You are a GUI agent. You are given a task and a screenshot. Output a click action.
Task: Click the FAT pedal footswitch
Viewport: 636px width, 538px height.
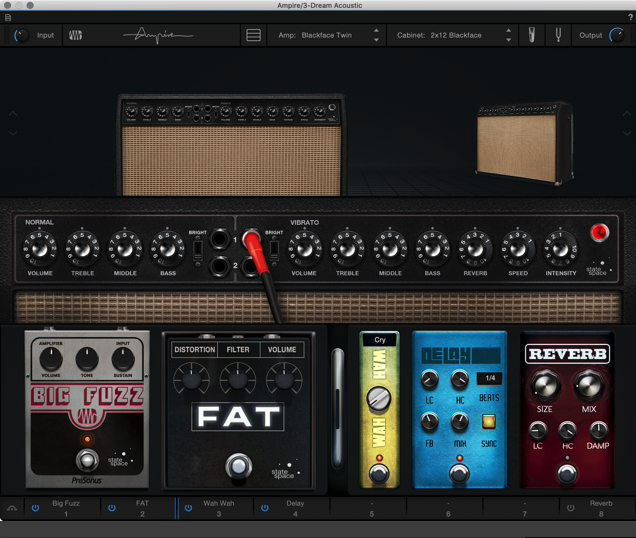[x=238, y=467]
